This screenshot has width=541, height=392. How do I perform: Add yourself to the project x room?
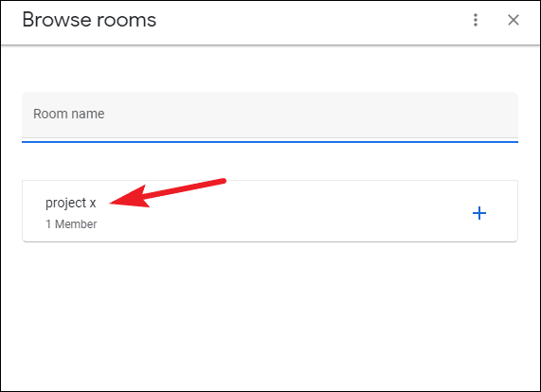(479, 213)
